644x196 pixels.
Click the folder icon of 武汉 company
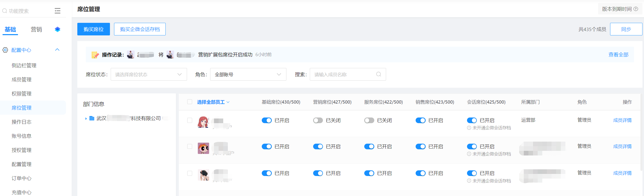tap(92, 118)
